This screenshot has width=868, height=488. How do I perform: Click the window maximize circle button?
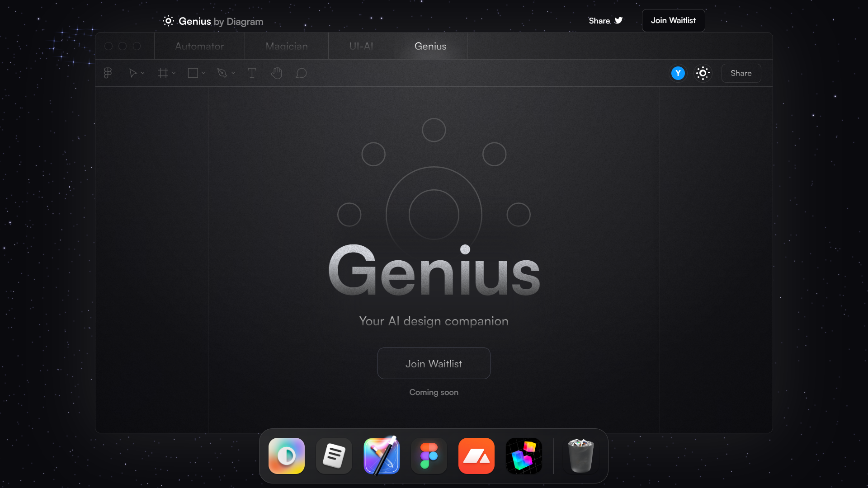(137, 46)
